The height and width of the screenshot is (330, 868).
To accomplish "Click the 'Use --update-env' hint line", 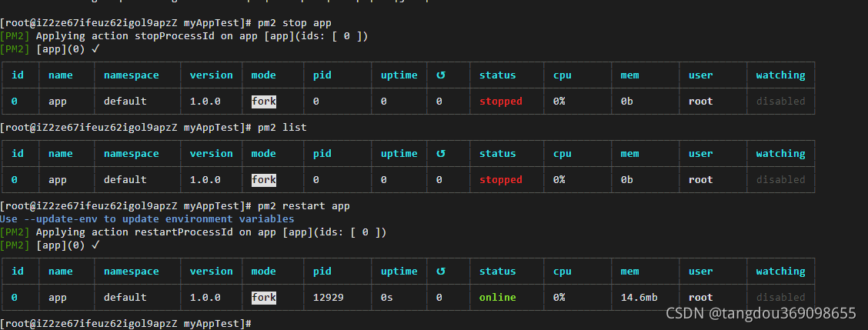I will (x=147, y=219).
